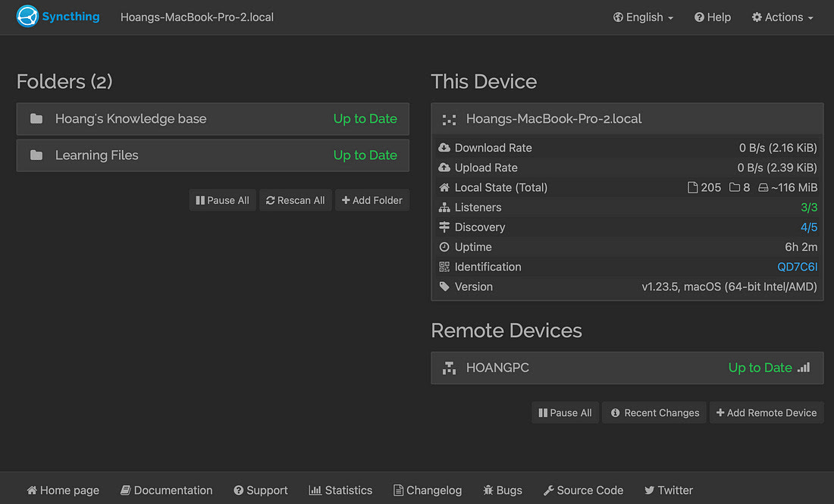Viewport: 834px width, 504px height.
Task: Expand the Learning Files folder panel
Action: click(x=213, y=155)
